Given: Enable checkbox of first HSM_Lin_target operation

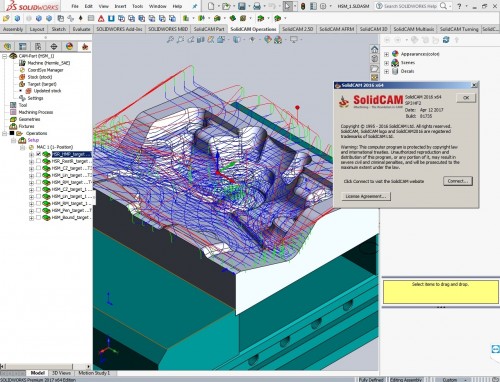Looking at the screenshot, I should 38,175.
